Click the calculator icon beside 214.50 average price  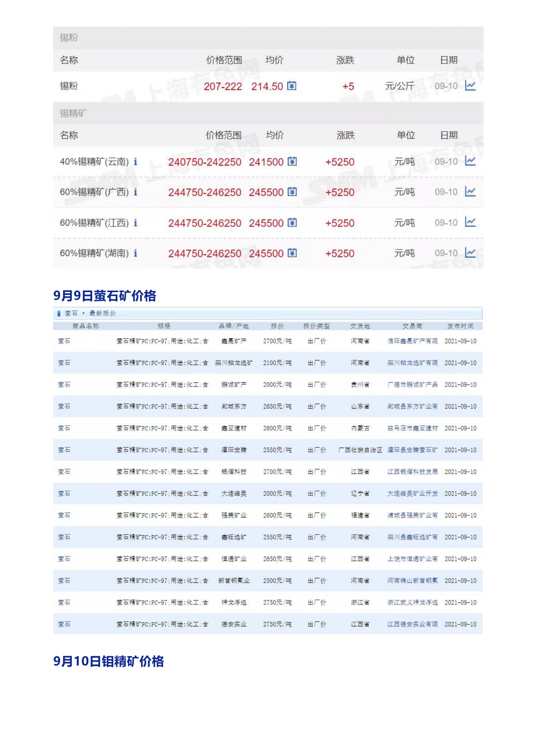pyautogui.click(x=291, y=86)
